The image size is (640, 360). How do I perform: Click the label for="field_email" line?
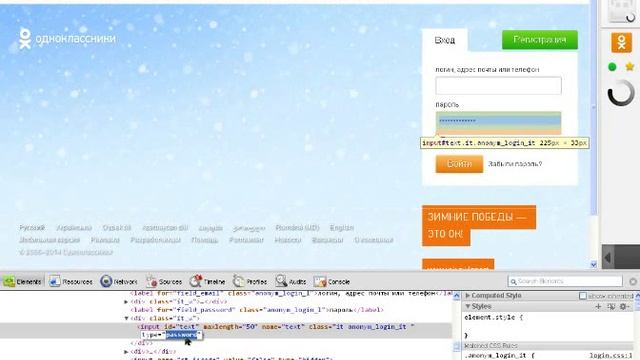291,293
